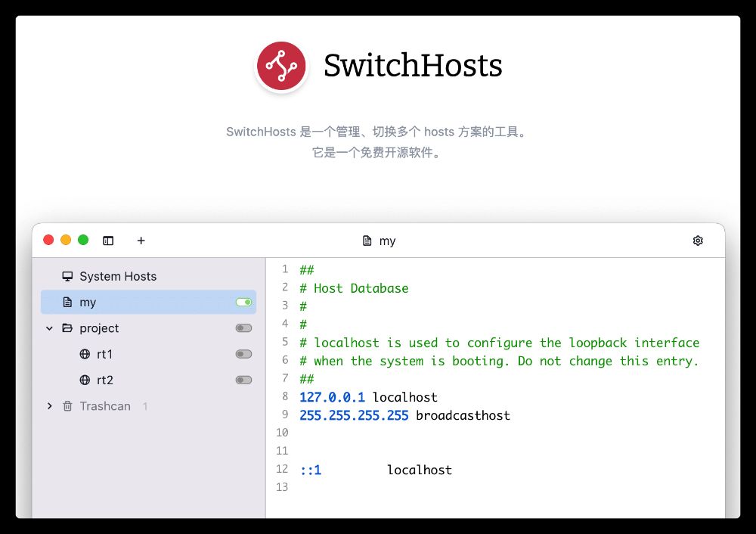Screen dimensions: 756x534
Task: Click the folder icon next to project
Action: tap(67, 328)
